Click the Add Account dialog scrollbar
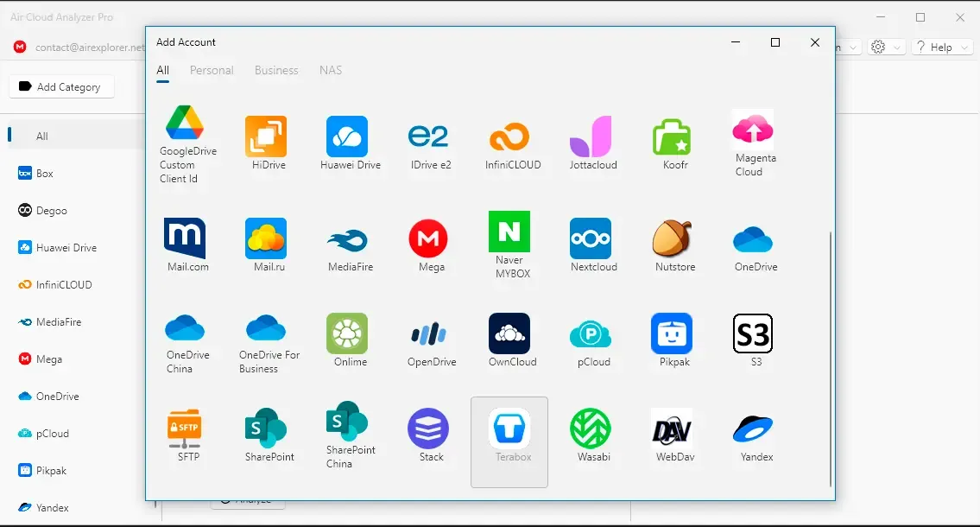The height and width of the screenshot is (527, 980). tap(830, 359)
